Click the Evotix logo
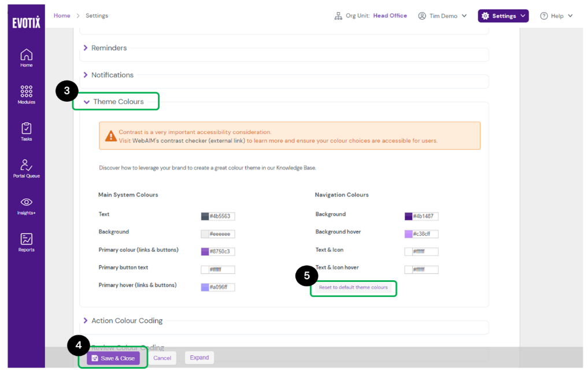This screenshot has width=588, height=371. [26, 23]
